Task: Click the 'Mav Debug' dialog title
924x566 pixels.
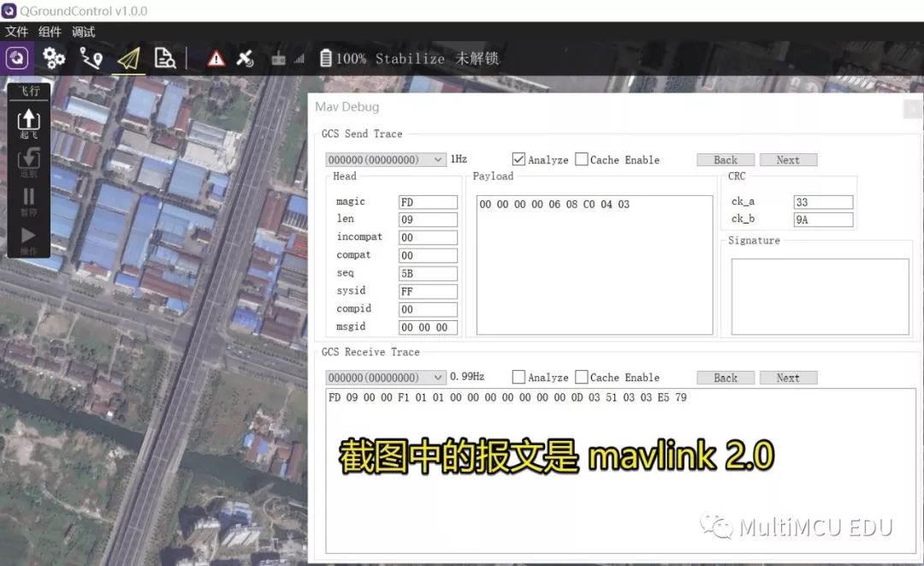Action: [x=347, y=107]
